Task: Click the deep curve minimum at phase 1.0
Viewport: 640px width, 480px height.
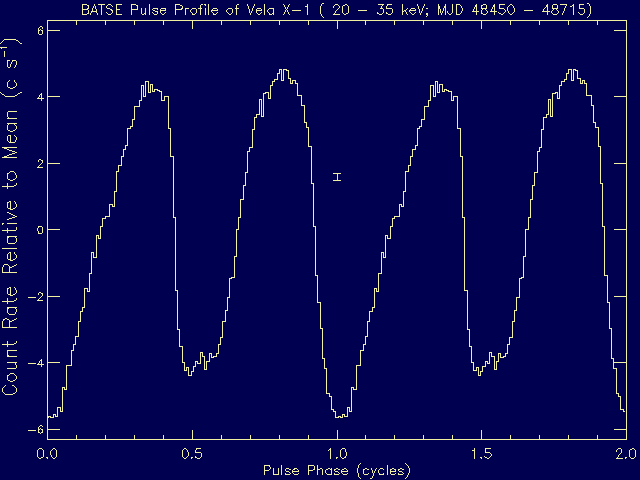Action: [340, 415]
